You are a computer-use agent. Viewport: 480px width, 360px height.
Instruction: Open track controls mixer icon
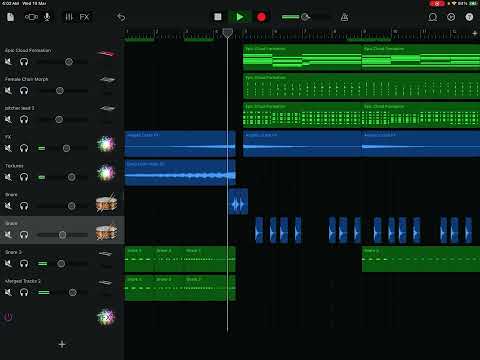(x=69, y=17)
